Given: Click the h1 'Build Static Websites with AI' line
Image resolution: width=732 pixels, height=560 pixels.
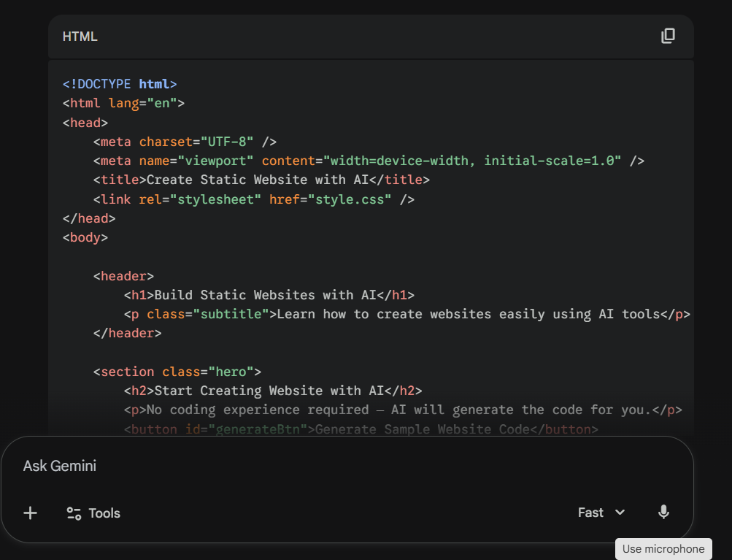Looking at the screenshot, I should 269,295.
